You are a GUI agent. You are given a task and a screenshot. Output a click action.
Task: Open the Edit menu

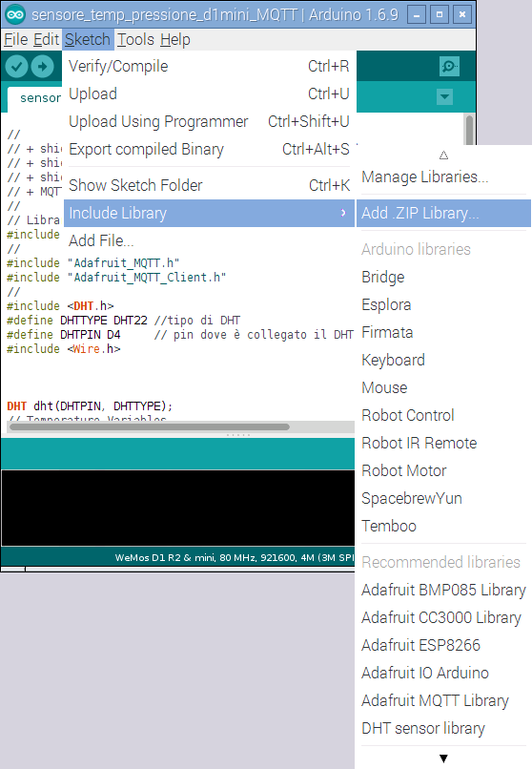[x=46, y=39]
